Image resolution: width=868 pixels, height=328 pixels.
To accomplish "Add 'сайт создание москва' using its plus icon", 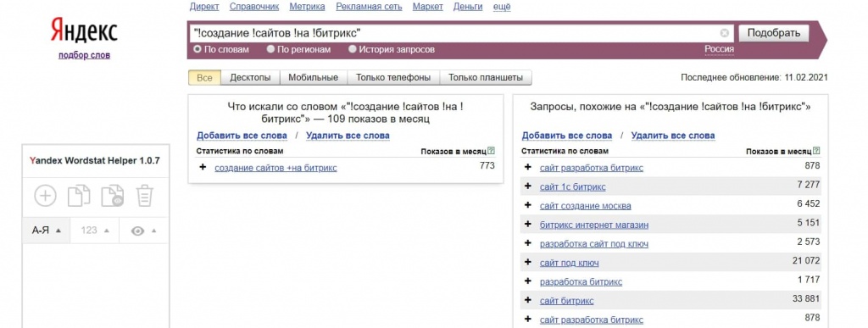I will click(x=527, y=205).
